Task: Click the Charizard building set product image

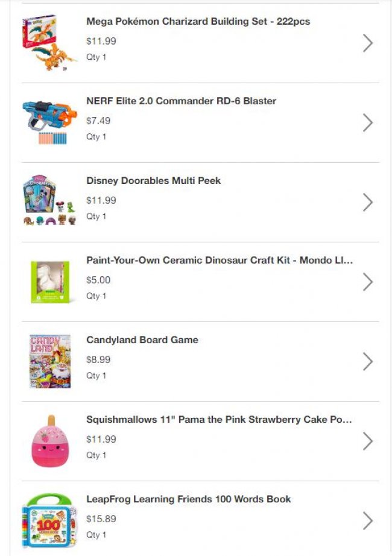Action: point(50,43)
